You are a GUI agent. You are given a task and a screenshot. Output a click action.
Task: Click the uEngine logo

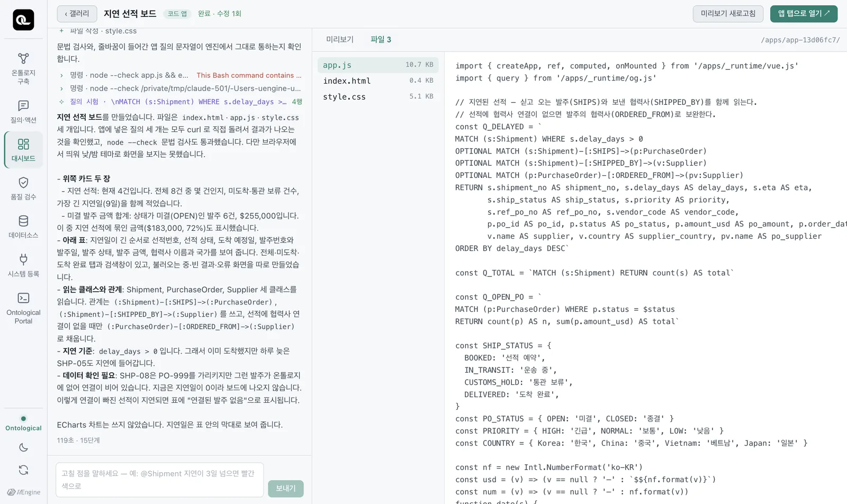23,492
